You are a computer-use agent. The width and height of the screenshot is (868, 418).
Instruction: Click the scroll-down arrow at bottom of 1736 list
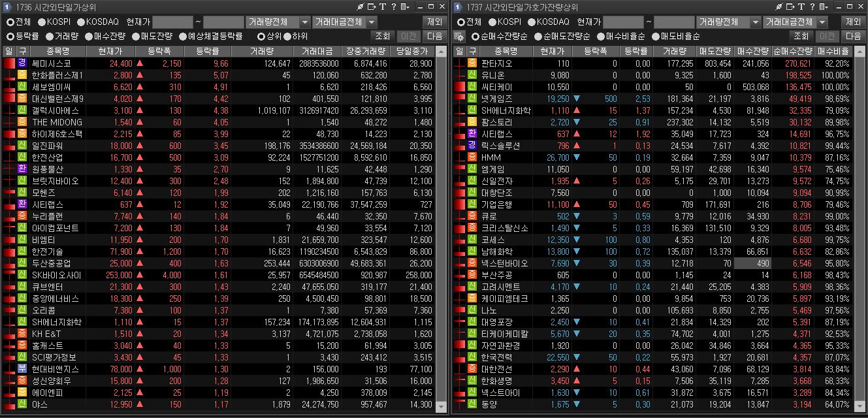coord(442,406)
